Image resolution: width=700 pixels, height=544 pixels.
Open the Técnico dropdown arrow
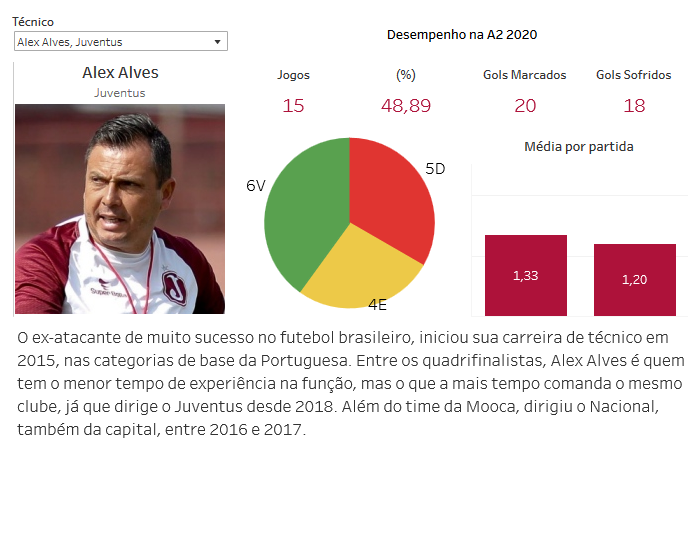click(x=218, y=42)
